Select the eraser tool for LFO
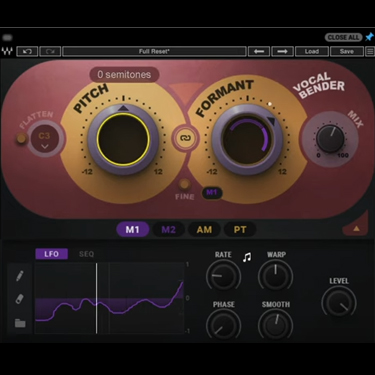Viewport: 375px width, 375px height. click(x=20, y=299)
